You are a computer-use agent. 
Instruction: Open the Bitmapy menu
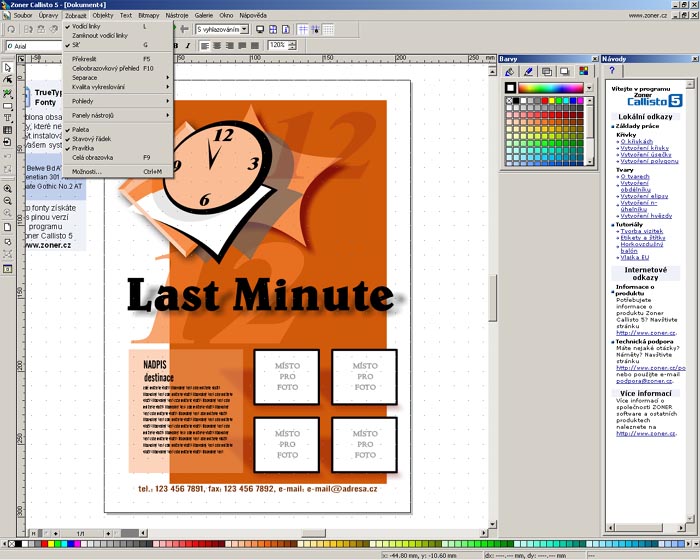[148, 16]
